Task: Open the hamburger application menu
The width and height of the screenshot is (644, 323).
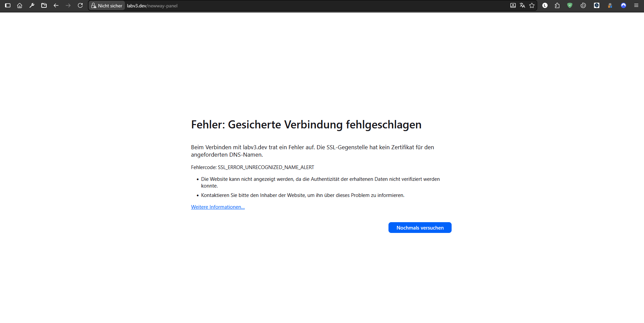Action: point(636,6)
